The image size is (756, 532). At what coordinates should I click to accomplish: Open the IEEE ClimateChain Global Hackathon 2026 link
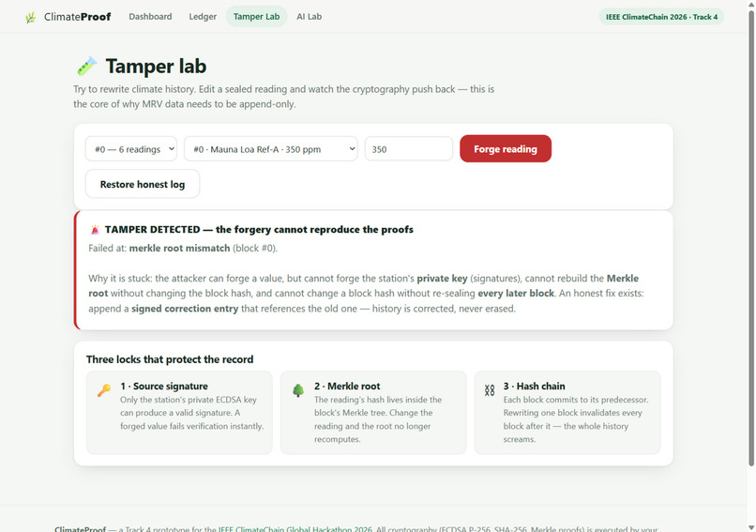295,528
